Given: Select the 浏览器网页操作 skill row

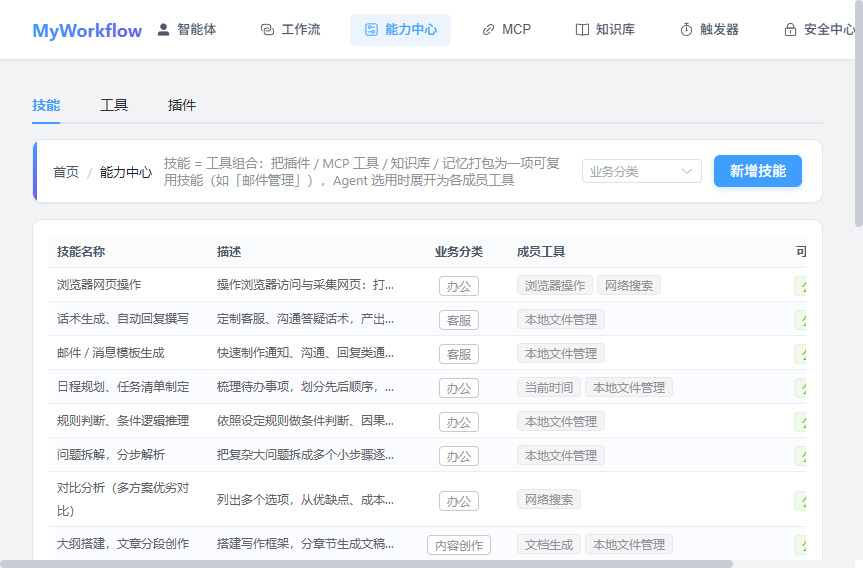Looking at the screenshot, I should tap(427, 285).
